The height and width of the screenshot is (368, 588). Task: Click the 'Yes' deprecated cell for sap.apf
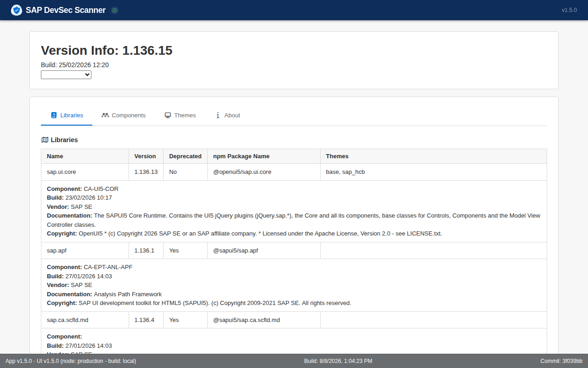coord(185,251)
